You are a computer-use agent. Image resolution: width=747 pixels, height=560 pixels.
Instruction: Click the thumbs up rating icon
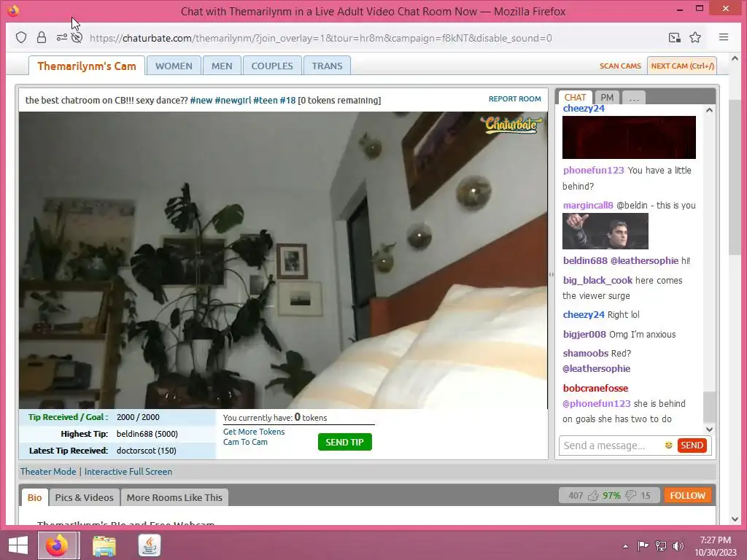(x=592, y=496)
